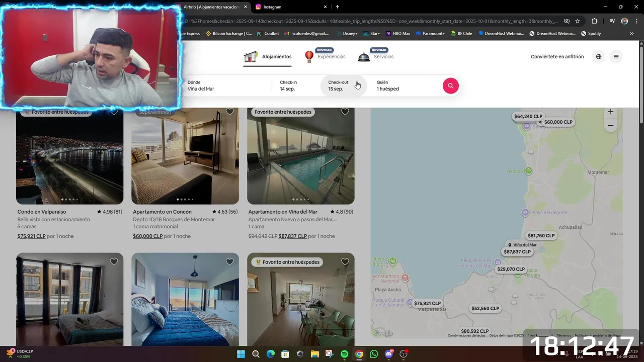The width and height of the screenshot is (644, 362).
Task: Zoom in on the map
Action: tap(610, 112)
